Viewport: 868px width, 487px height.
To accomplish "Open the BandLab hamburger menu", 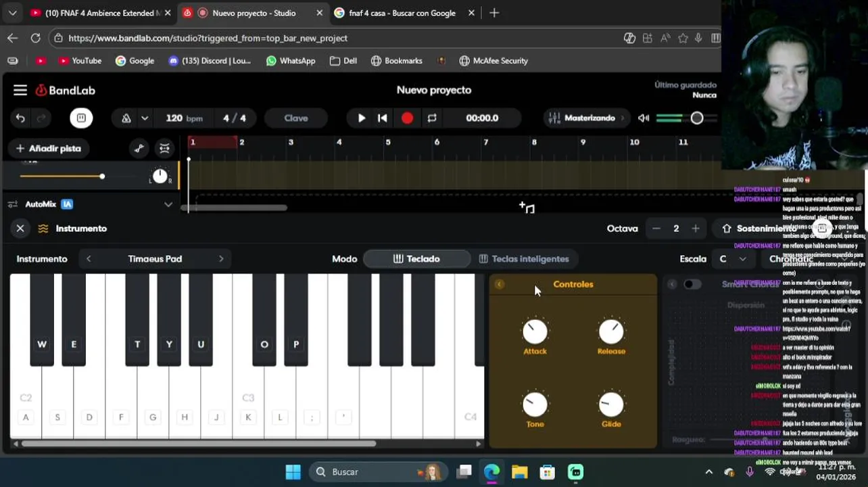I will (x=20, y=90).
